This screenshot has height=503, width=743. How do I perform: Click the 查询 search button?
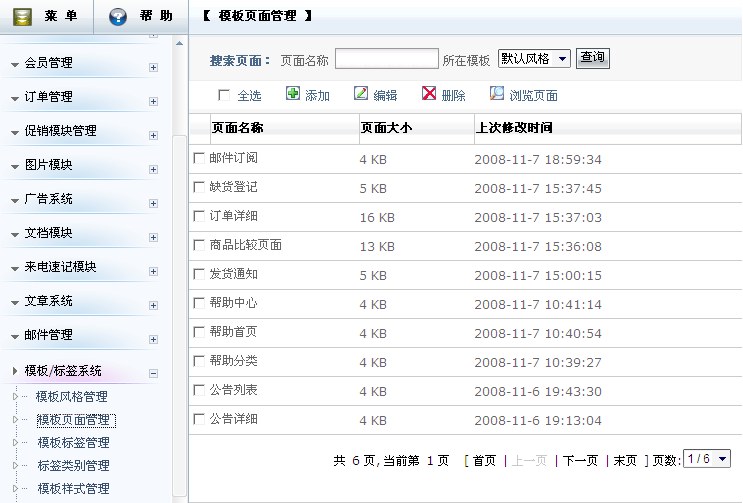click(593, 58)
